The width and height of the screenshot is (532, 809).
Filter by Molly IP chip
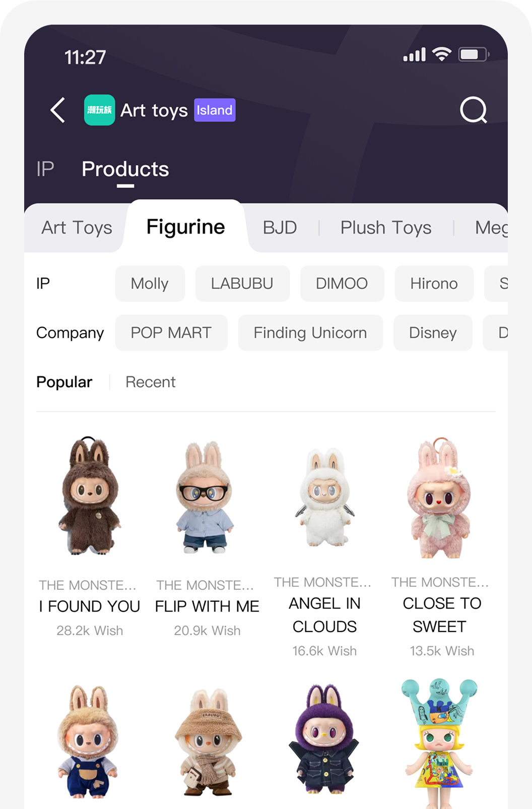(150, 283)
